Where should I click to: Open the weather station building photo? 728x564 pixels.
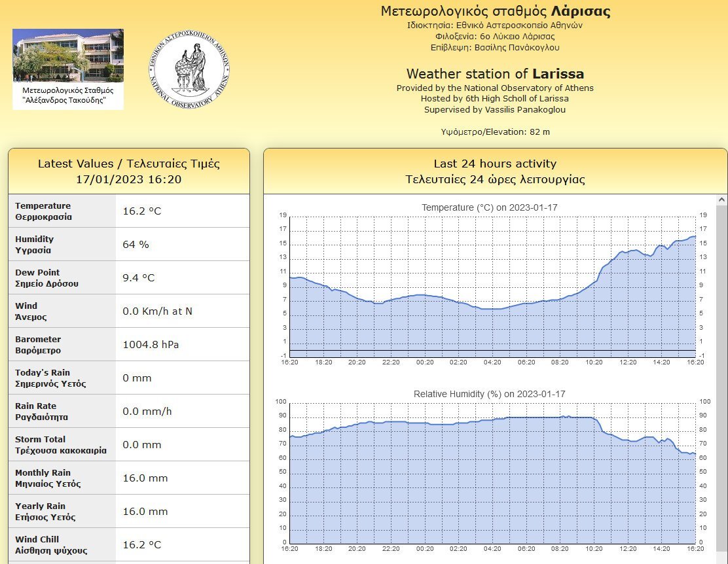68,55
